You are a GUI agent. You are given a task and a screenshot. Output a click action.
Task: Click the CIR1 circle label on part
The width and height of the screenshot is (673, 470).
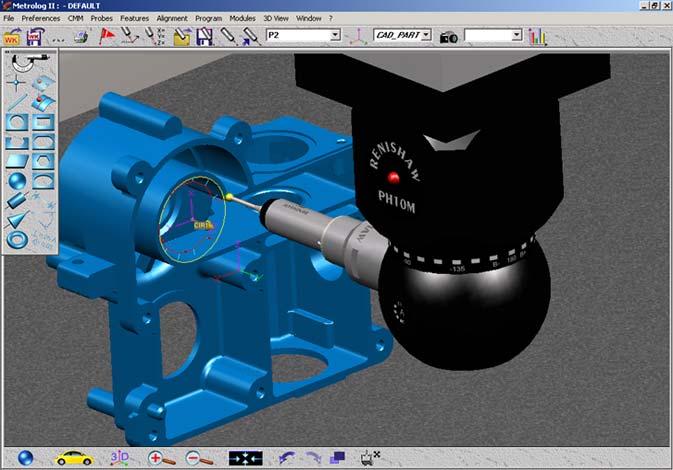click(203, 225)
